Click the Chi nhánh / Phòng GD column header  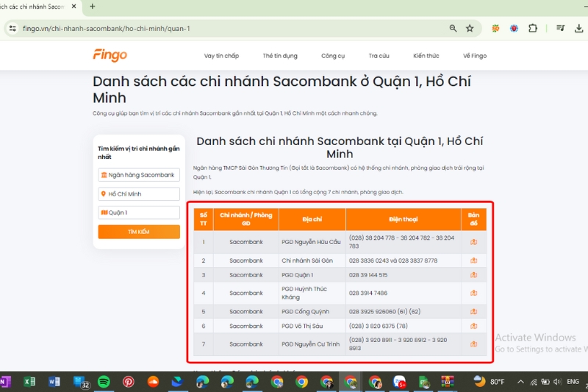click(x=246, y=219)
